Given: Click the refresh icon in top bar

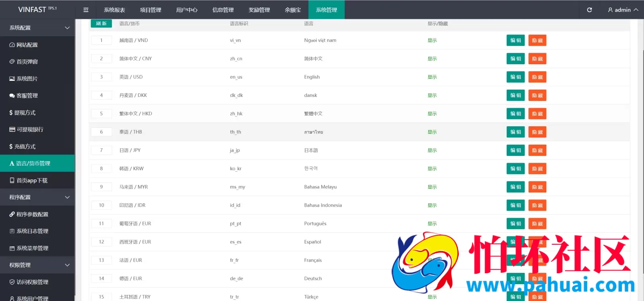Looking at the screenshot, I should coord(589,10).
